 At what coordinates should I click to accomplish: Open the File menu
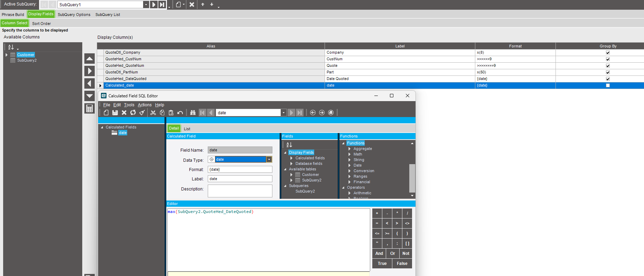tap(107, 105)
